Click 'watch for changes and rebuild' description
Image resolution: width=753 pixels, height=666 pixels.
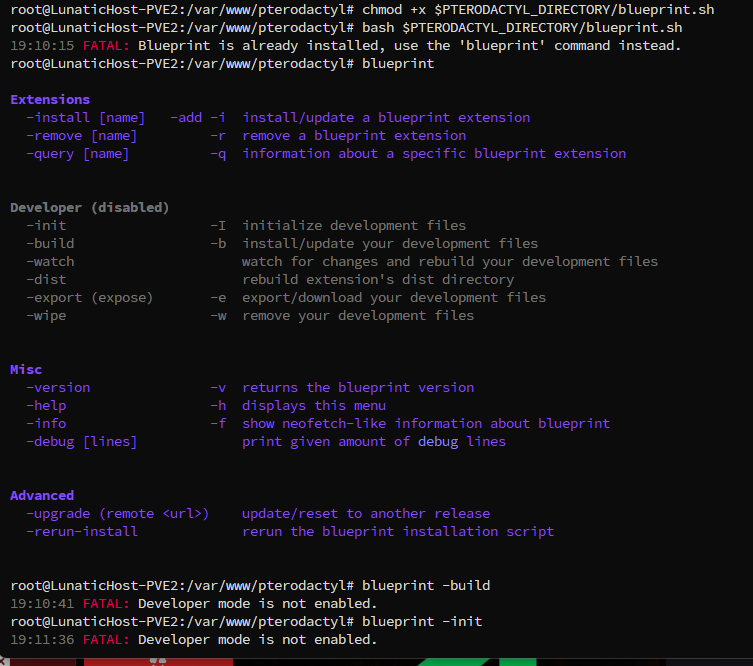(450, 262)
